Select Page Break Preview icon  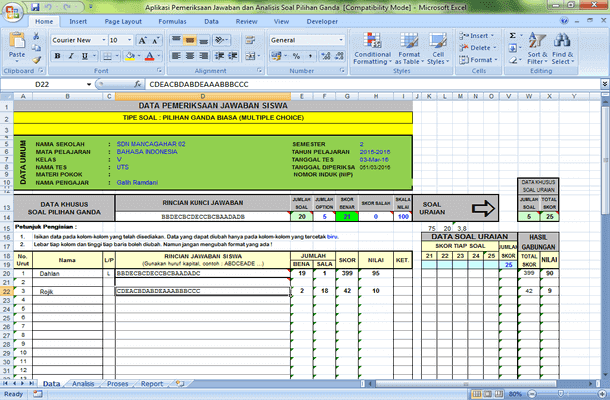[x=498, y=394]
